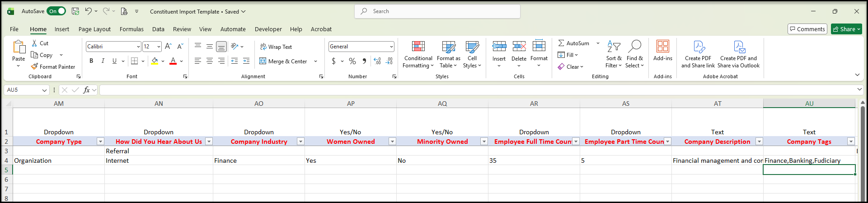Click Create PDF and Share via Outlook

(739, 54)
